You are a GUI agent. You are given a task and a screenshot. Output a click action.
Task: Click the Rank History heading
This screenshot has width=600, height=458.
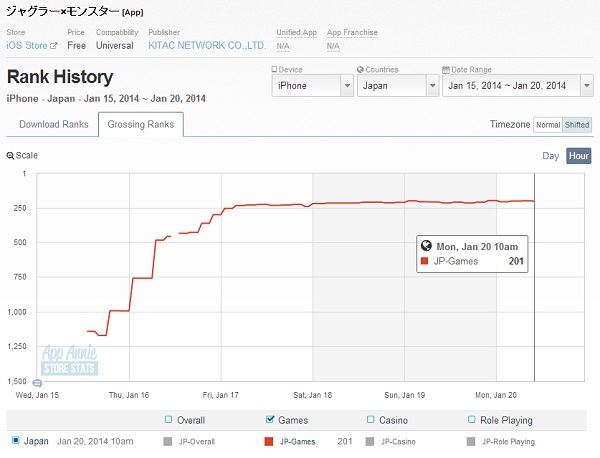coord(60,77)
